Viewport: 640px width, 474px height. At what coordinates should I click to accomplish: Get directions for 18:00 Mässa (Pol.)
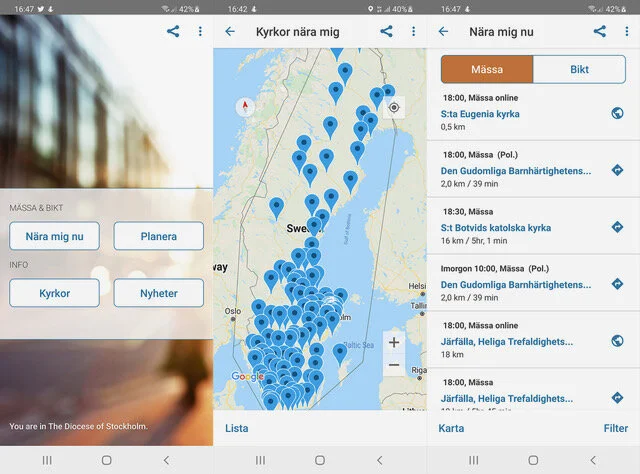click(x=618, y=170)
